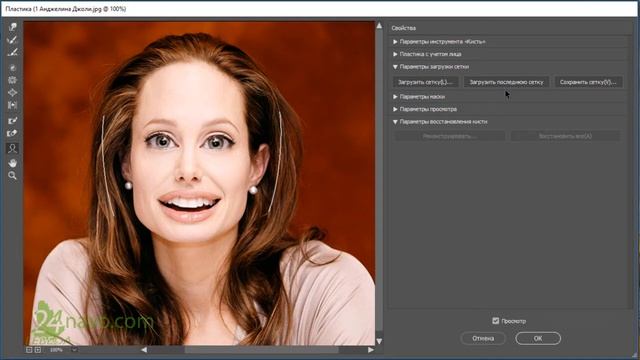
Task: Select the Face tool
Action: pos(12,148)
